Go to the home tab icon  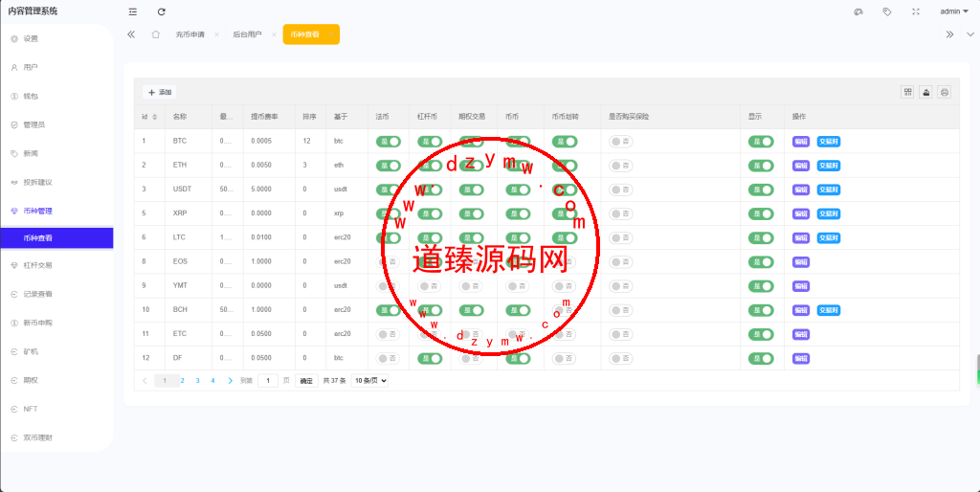click(x=156, y=34)
